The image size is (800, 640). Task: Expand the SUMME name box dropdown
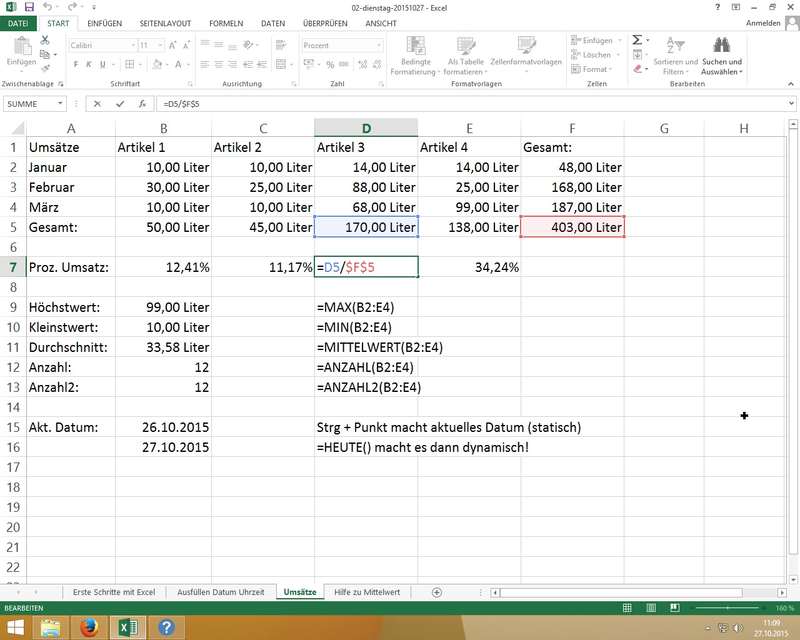(x=61, y=103)
